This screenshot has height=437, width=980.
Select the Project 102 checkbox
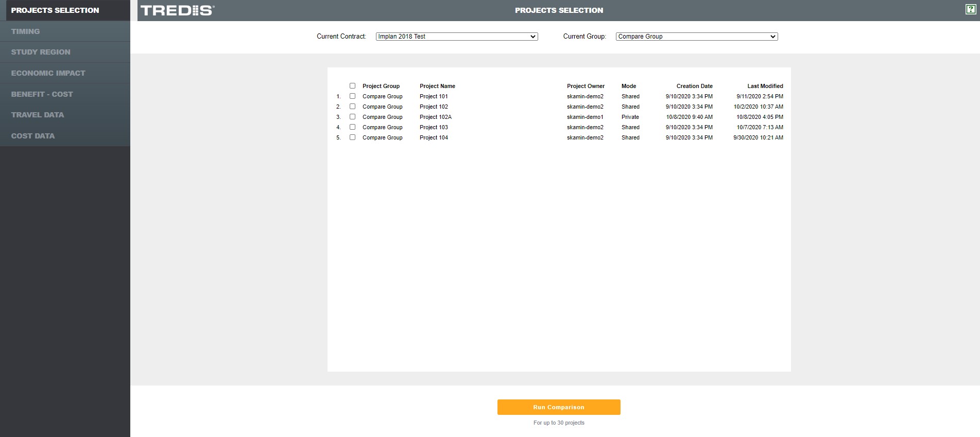[x=352, y=107]
